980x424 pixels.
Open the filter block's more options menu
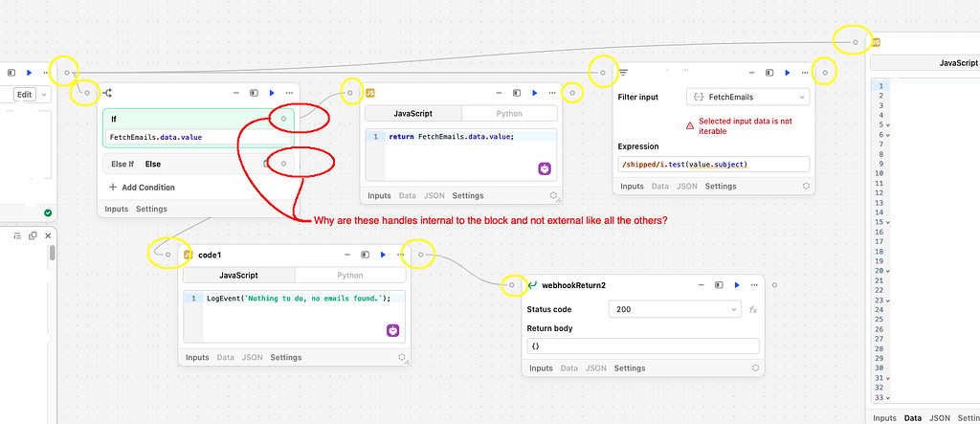pyautogui.click(x=805, y=73)
